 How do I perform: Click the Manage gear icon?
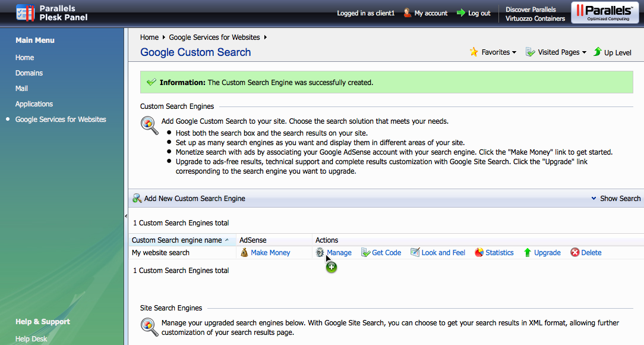[320, 253]
